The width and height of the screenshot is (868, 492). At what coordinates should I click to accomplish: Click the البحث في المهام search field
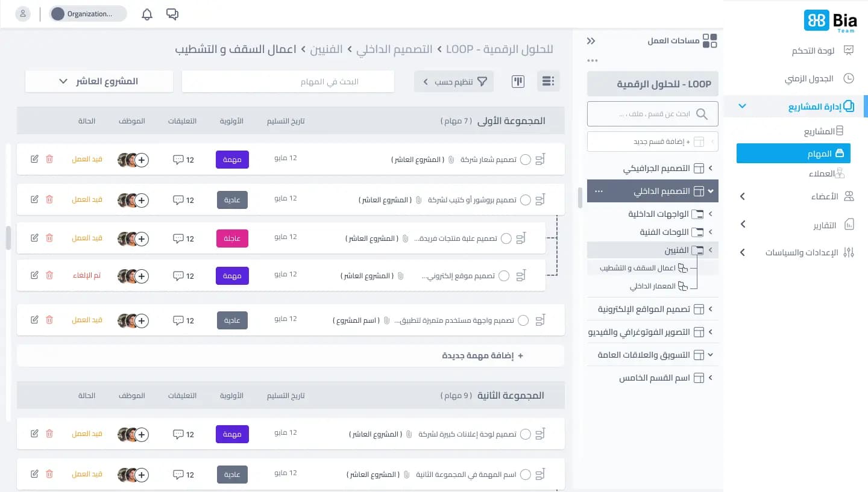point(288,81)
